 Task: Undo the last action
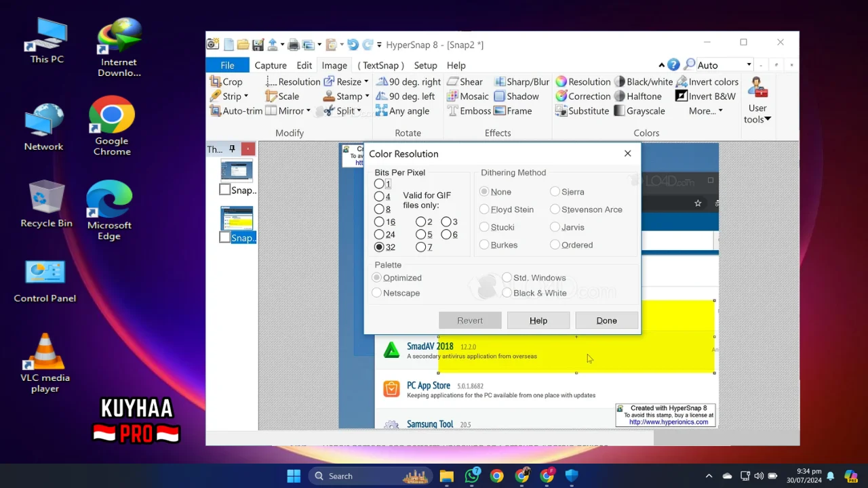(x=353, y=45)
